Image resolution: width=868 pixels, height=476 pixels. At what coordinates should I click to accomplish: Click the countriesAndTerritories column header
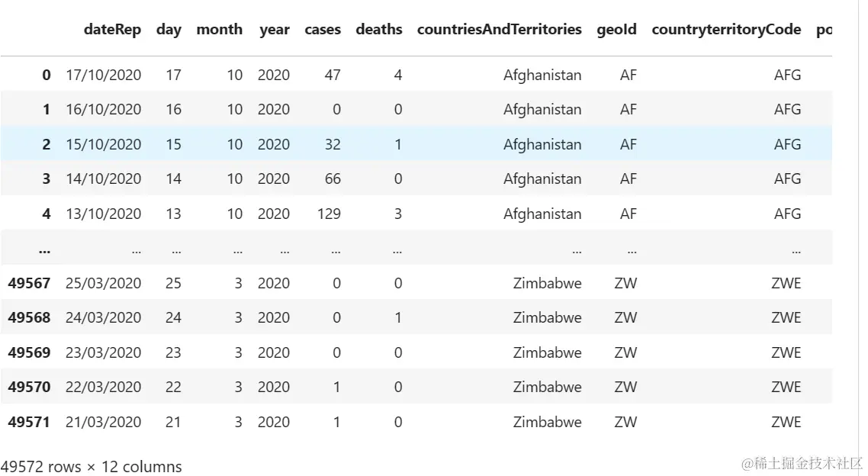(499, 30)
